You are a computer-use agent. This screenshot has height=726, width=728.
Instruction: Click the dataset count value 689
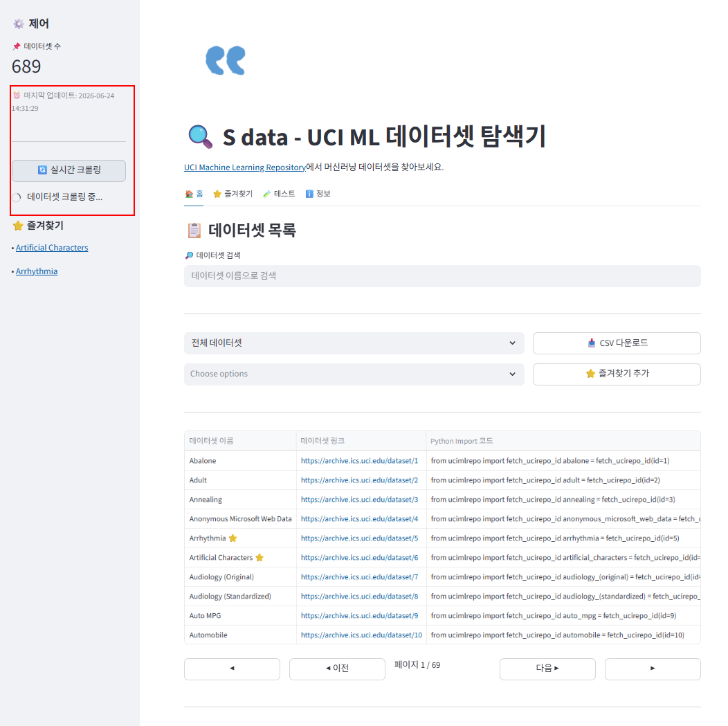[26, 66]
